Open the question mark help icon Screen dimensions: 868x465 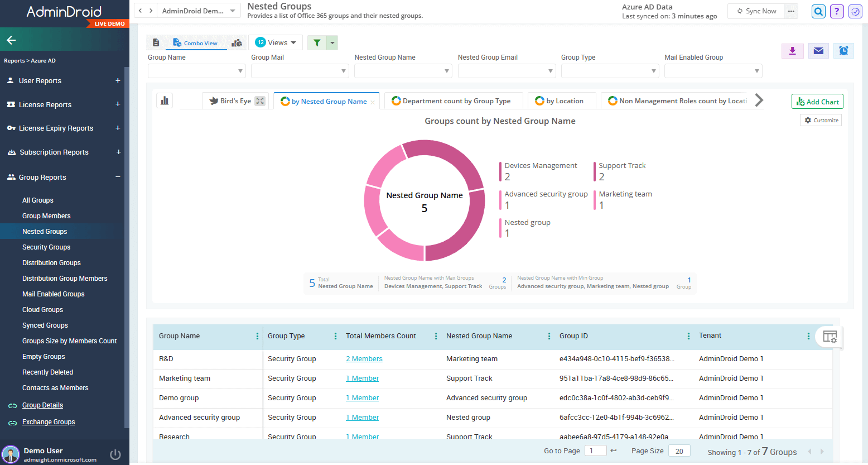pyautogui.click(x=836, y=11)
